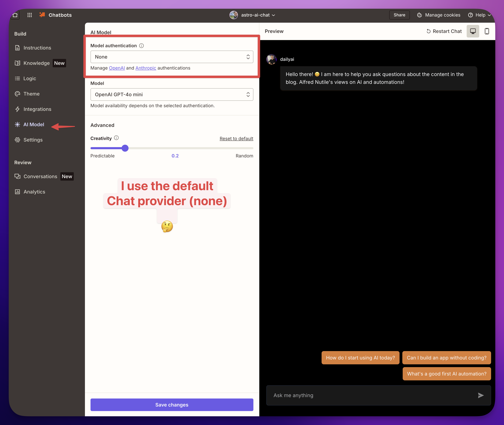Click the Help question mark icon

470,15
